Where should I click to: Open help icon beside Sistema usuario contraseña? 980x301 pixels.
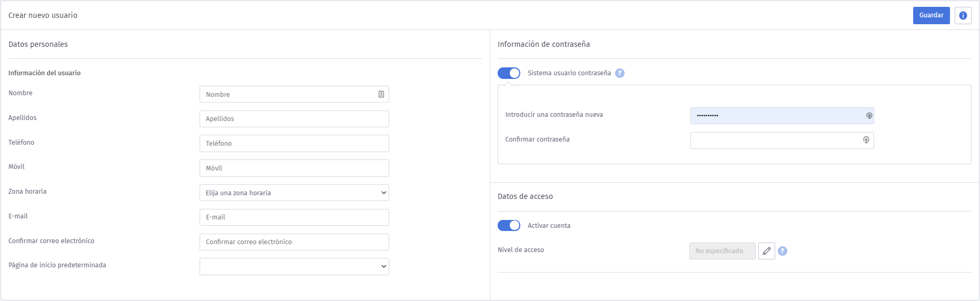(620, 73)
